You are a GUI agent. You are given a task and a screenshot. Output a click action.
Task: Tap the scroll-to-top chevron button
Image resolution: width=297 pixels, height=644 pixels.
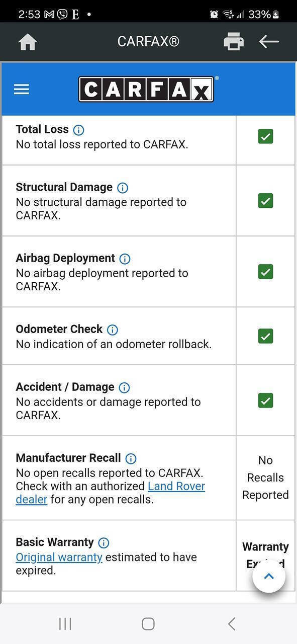269,576
